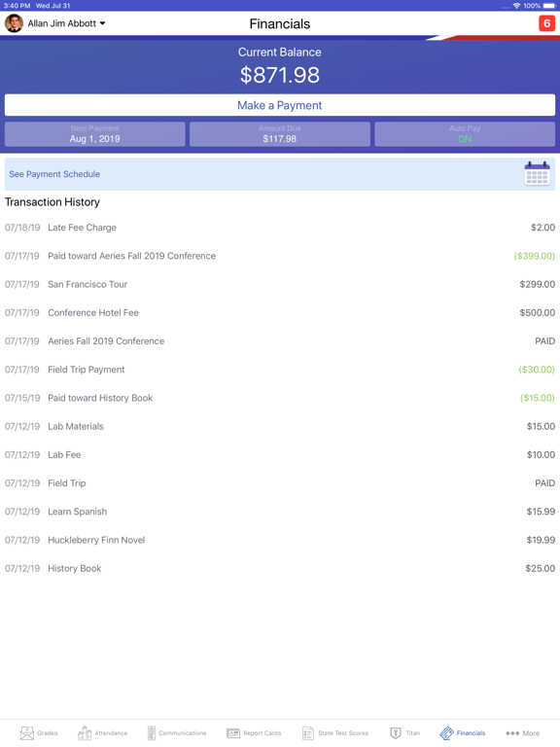The image size is (560, 747).
Task: Click the $500.00 amount
Action: click(x=537, y=313)
